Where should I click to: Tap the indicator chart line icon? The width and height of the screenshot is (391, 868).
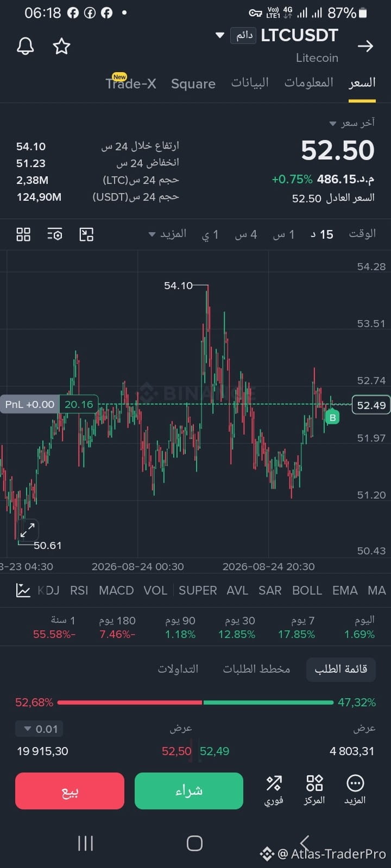pos(23,590)
